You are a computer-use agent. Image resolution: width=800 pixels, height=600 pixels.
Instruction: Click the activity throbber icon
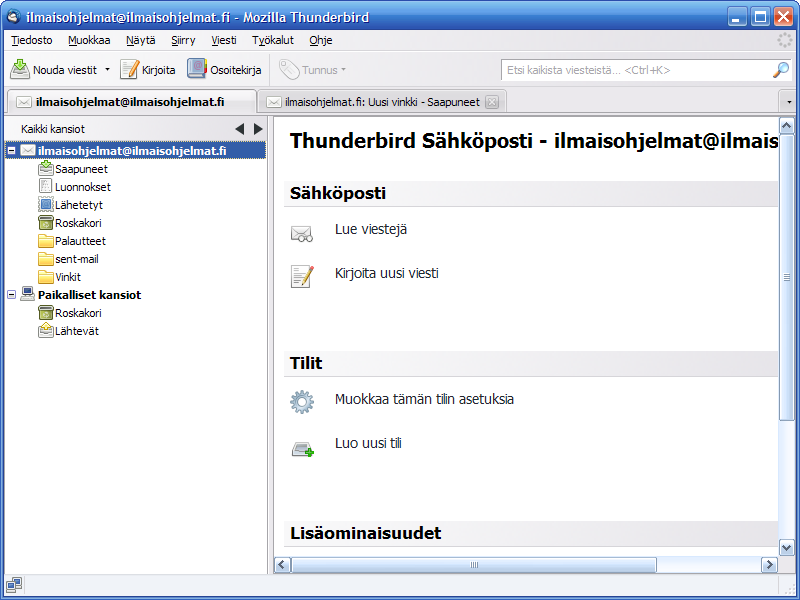pos(785,40)
